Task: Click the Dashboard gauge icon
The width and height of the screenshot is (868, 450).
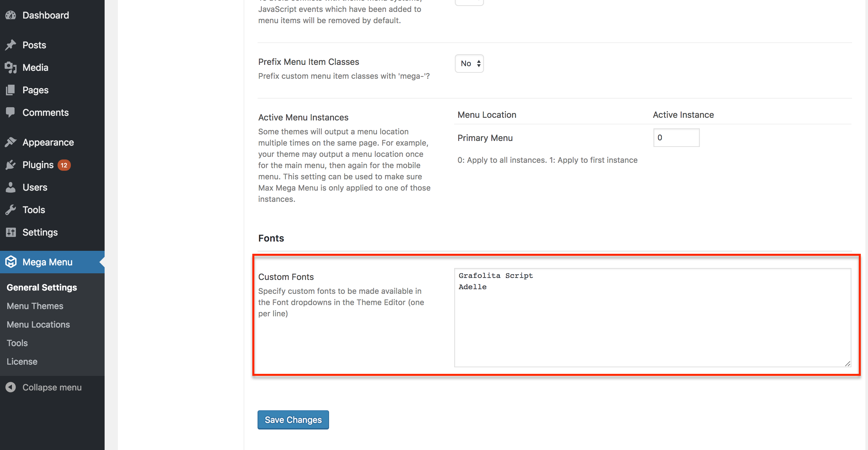Action: (11, 15)
